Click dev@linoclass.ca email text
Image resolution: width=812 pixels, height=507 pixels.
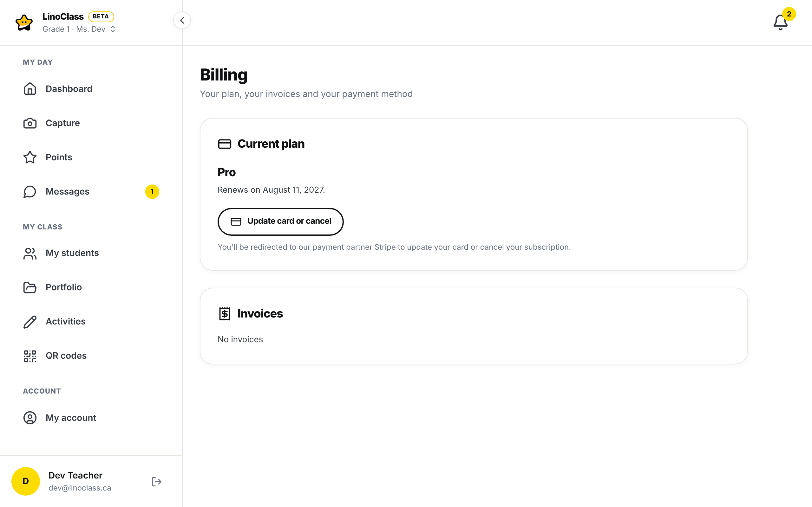pyautogui.click(x=80, y=488)
